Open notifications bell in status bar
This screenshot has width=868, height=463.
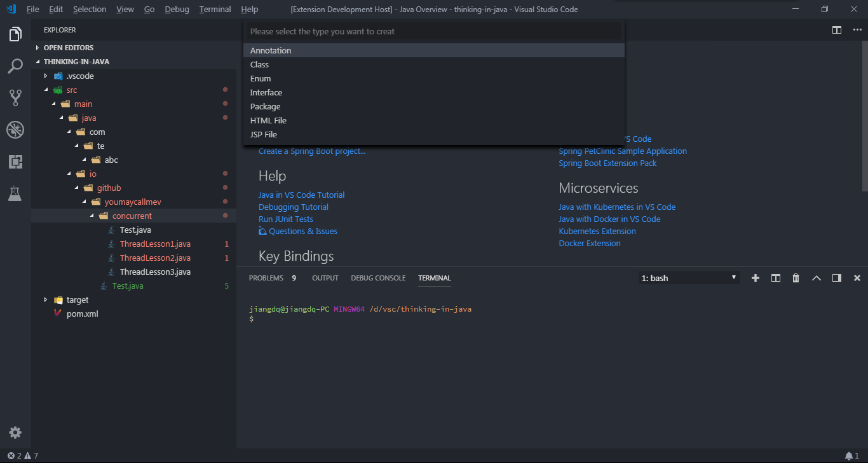pos(851,456)
